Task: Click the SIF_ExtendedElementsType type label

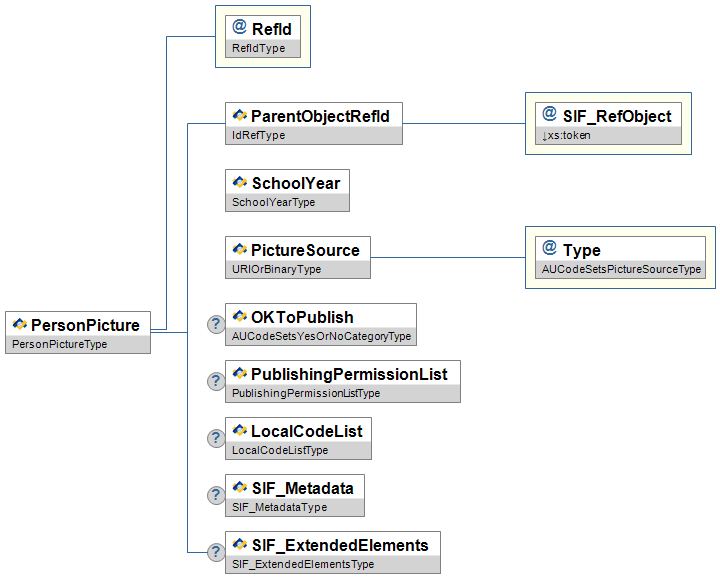Action: point(303,564)
